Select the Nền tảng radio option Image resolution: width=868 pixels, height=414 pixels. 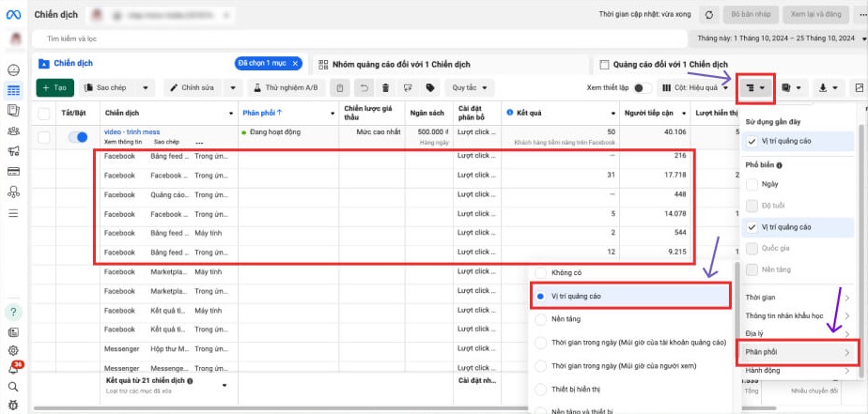click(540, 319)
